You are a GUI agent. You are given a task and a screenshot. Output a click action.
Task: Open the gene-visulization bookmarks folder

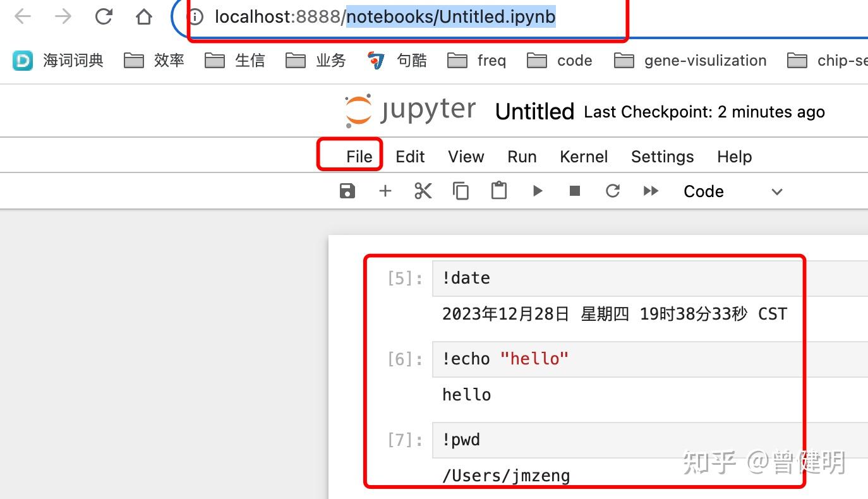click(x=690, y=61)
